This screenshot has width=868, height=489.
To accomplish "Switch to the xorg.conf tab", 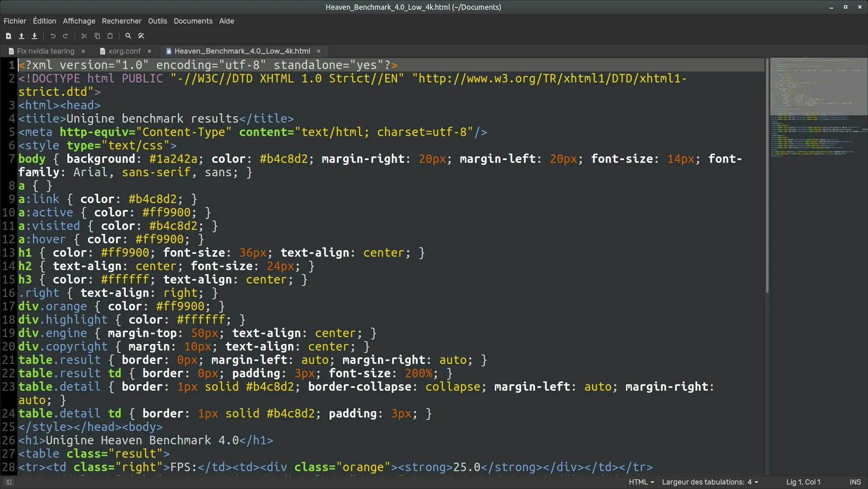I will pyautogui.click(x=124, y=51).
